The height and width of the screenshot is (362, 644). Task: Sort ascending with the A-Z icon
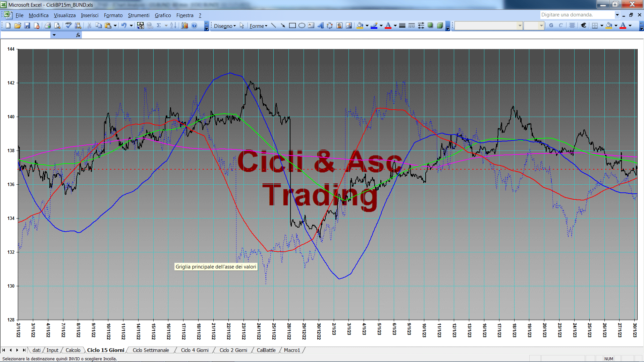click(x=173, y=25)
